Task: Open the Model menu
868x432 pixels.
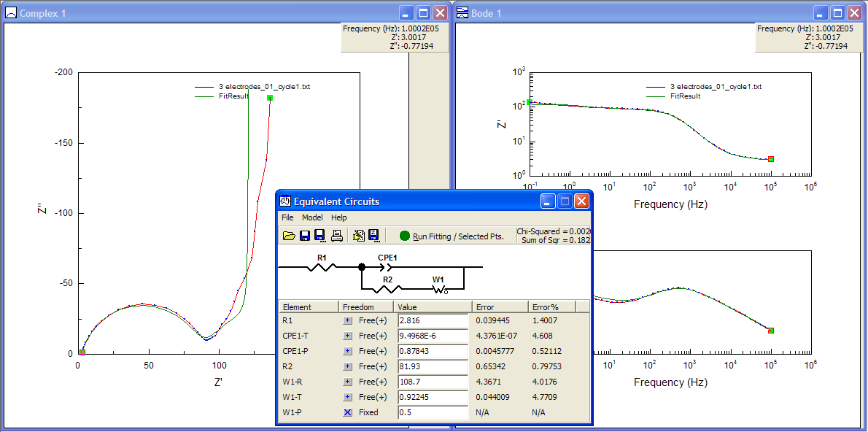Action: (x=312, y=217)
